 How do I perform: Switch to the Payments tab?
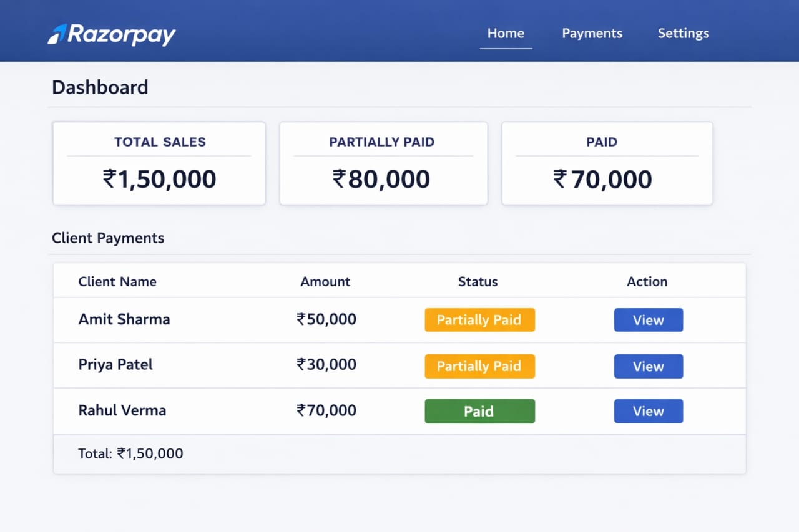pos(592,34)
